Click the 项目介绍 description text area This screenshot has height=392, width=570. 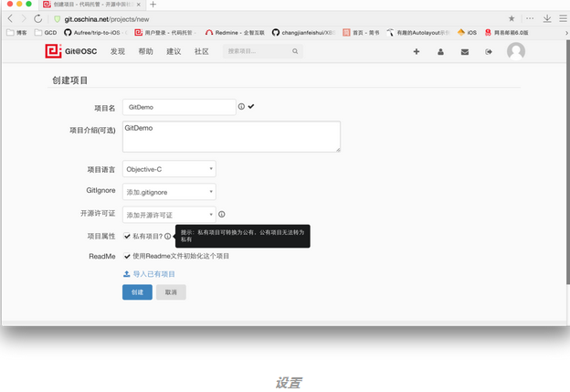[231, 136]
